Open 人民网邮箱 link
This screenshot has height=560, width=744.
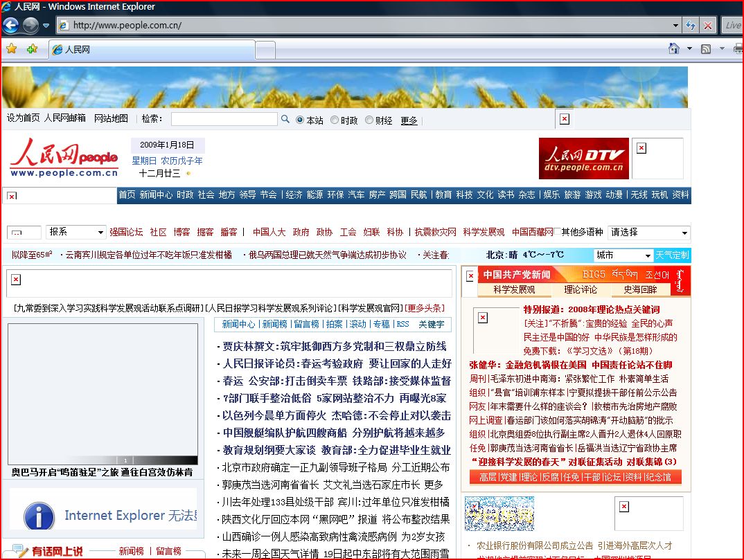point(65,118)
